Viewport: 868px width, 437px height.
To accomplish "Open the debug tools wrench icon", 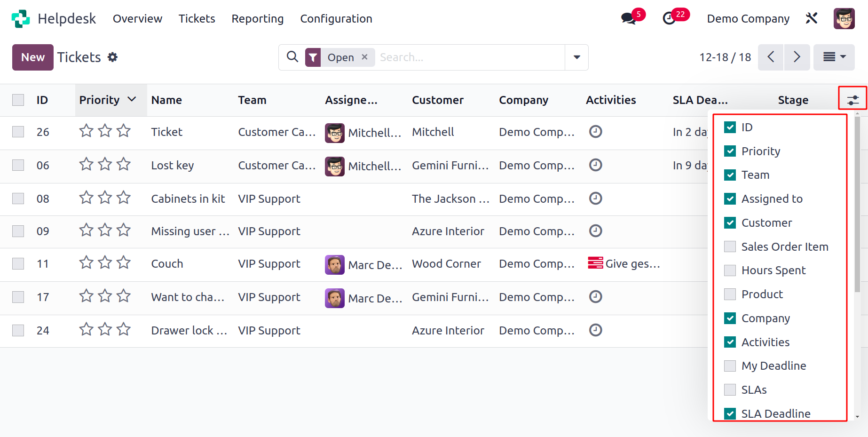I will [812, 18].
